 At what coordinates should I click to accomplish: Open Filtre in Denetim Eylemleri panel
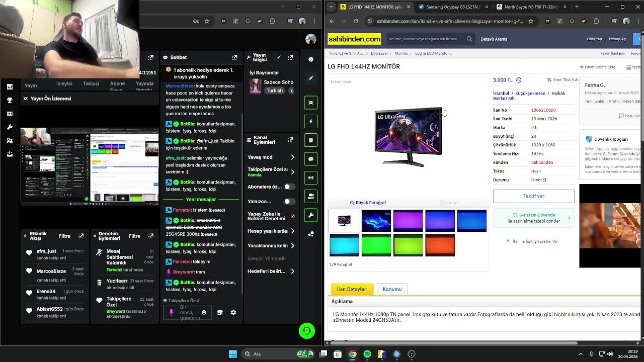coord(134,236)
